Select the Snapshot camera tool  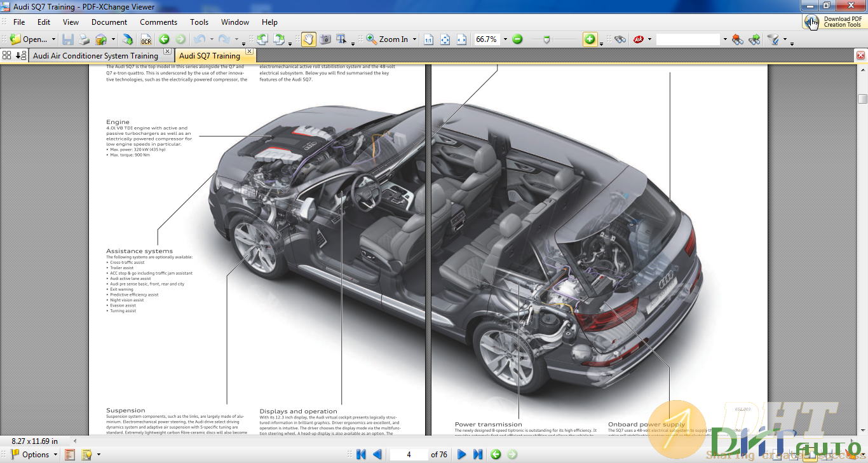click(325, 39)
